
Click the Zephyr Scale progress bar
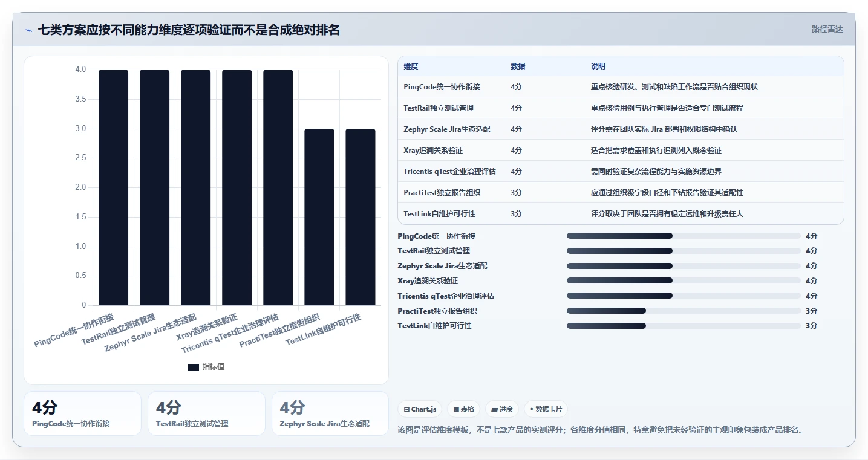[x=684, y=266]
